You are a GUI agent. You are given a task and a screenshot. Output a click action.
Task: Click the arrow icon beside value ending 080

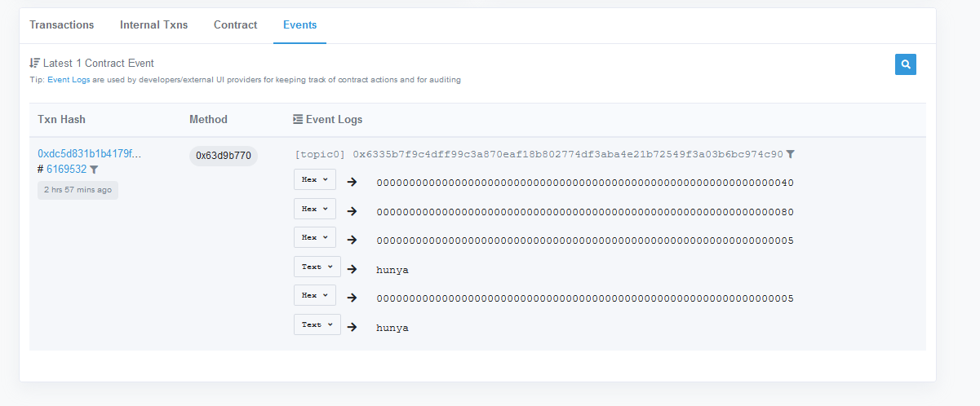point(352,211)
